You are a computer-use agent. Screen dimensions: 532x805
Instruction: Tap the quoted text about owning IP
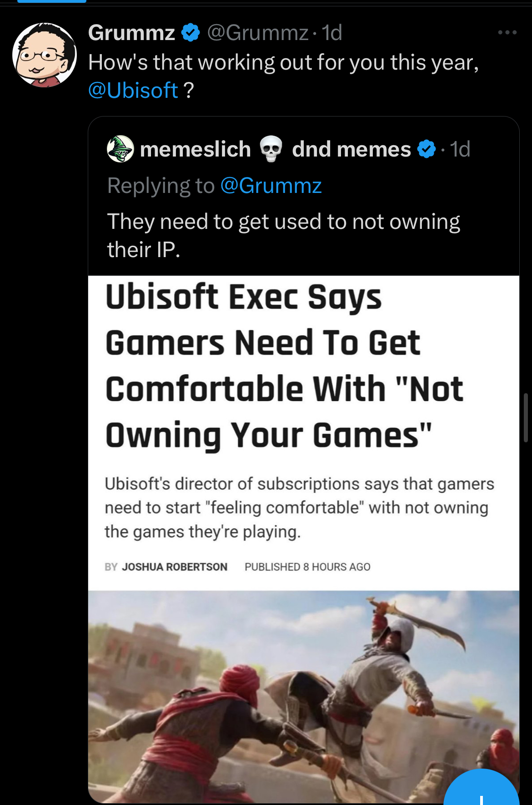click(283, 235)
